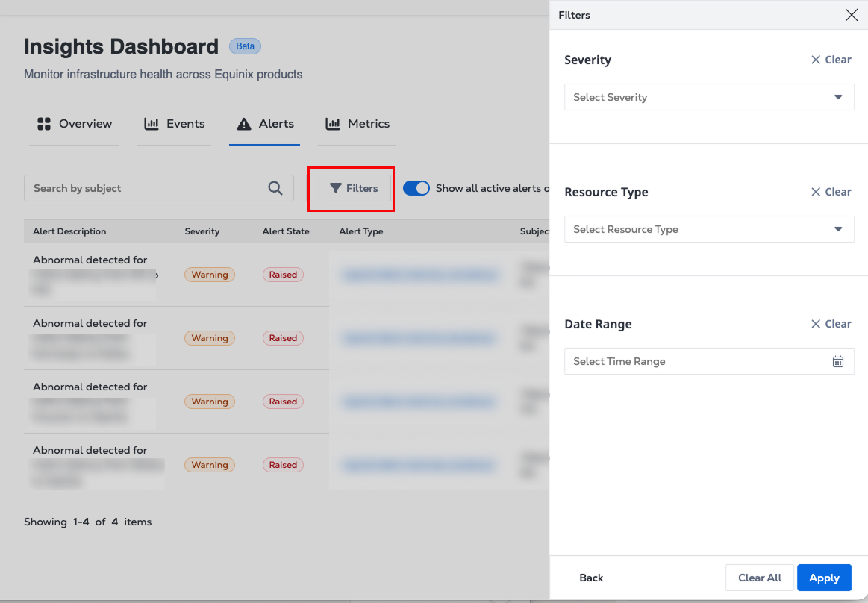Click the Showing 1-4 of 4 items text
Image resolution: width=868 pixels, height=603 pixels.
click(87, 522)
